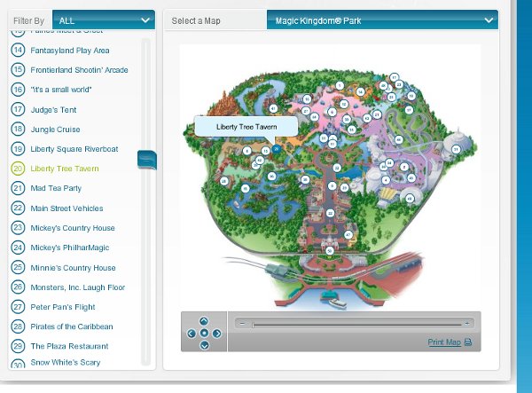Viewport: 532px width, 393px height.
Task: Select Judge's Tent in the list
Action: click(x=53, y=110)
